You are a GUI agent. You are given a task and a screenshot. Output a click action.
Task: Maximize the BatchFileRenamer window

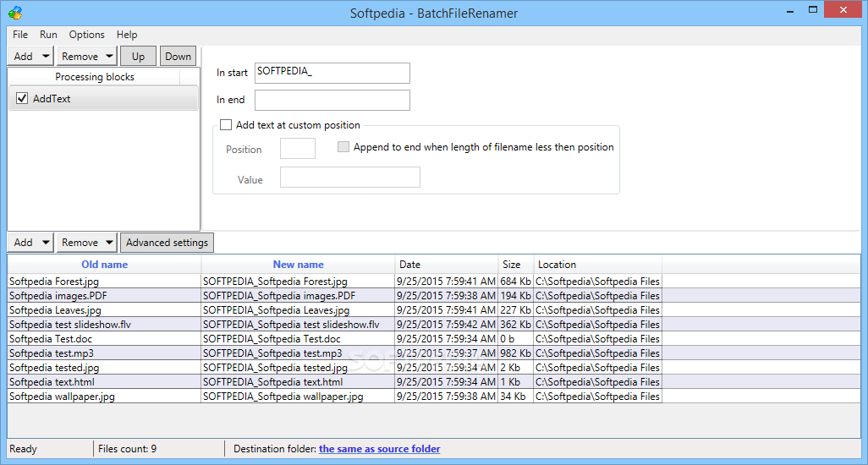coord(813,10)
